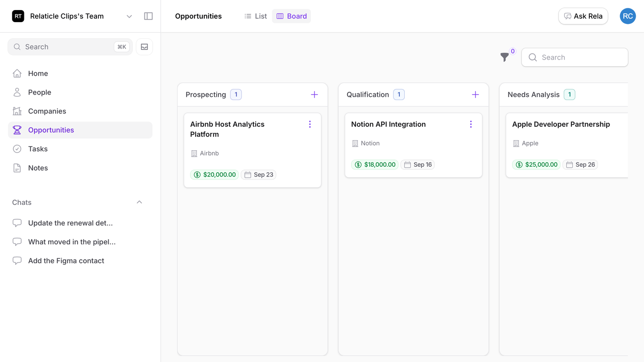Switch to List view
This screenshot has width=644, height=362.
255,16
